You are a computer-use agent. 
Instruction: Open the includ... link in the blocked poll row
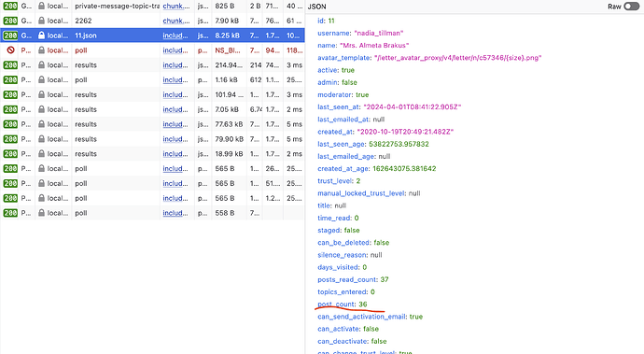175,50
